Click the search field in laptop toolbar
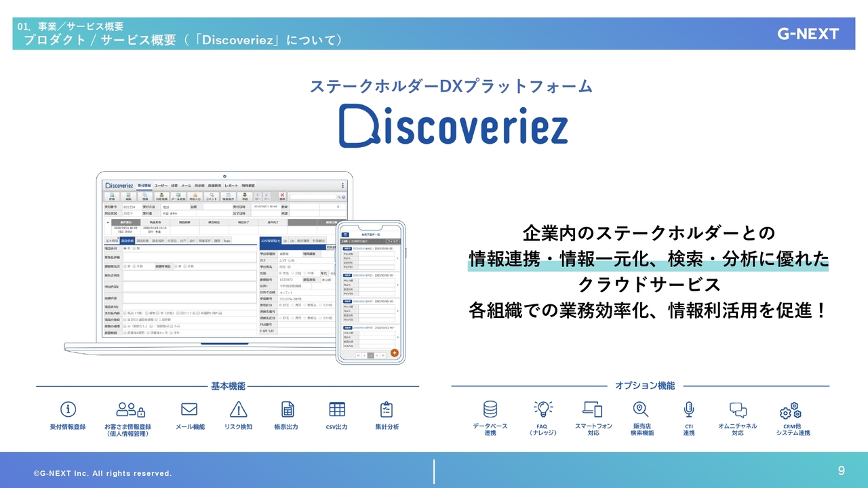 click(313, 197)
